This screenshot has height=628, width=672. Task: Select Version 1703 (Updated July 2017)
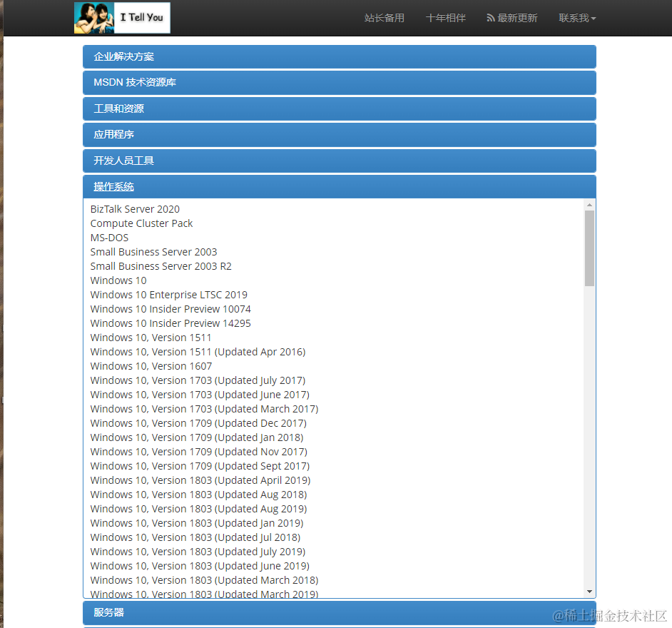[198, 380]
